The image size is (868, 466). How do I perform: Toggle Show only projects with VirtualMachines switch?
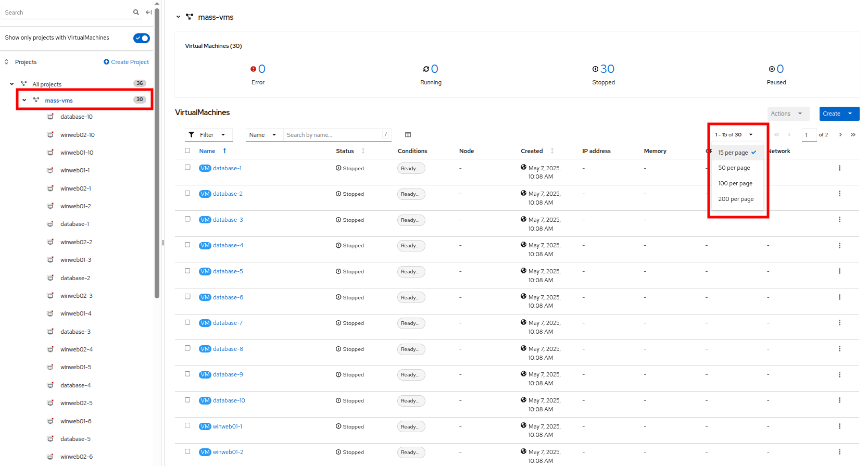[141, 38]
